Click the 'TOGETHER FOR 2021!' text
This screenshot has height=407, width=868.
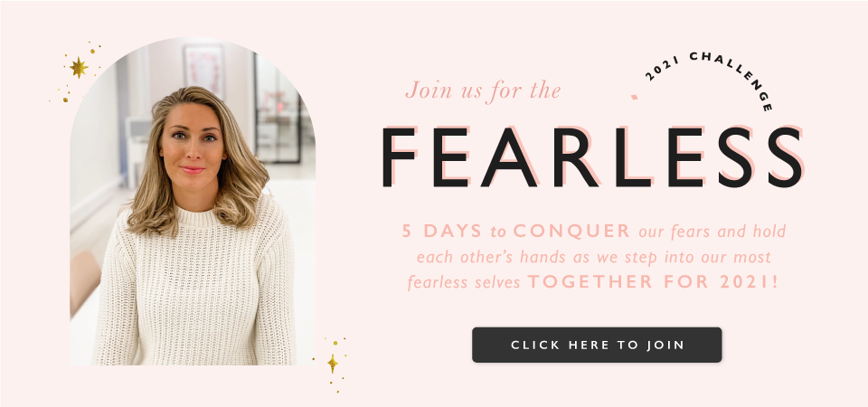(653, 282)
